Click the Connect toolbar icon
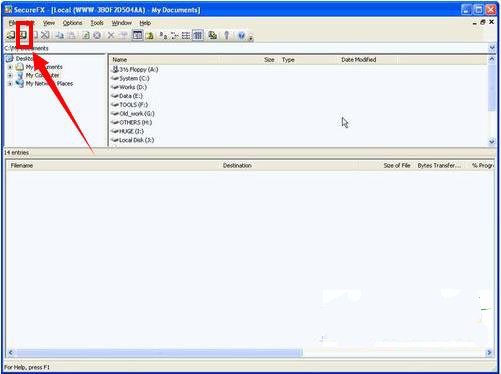The height and width of the screenshot is (374, 501). pyautogui.click(x=11, y=35)
